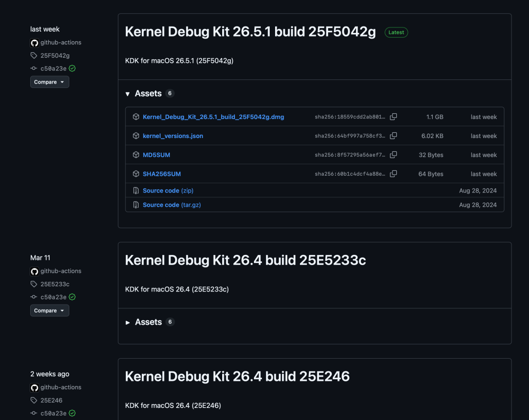This screenshot has height=420, width=529.
Task: Open github-actions profile for 2 weeks ago release
Action: 61,387
